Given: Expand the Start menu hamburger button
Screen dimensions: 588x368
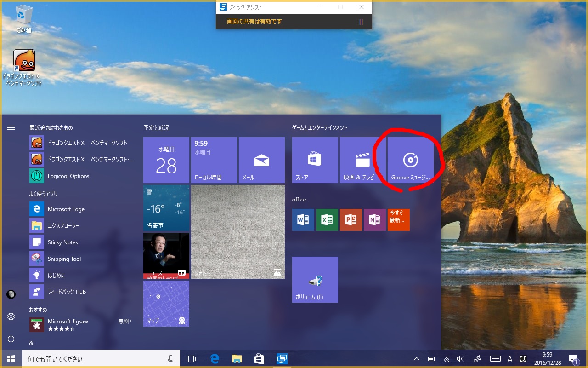Looking at the screenshot, I should tap(11, 128).
